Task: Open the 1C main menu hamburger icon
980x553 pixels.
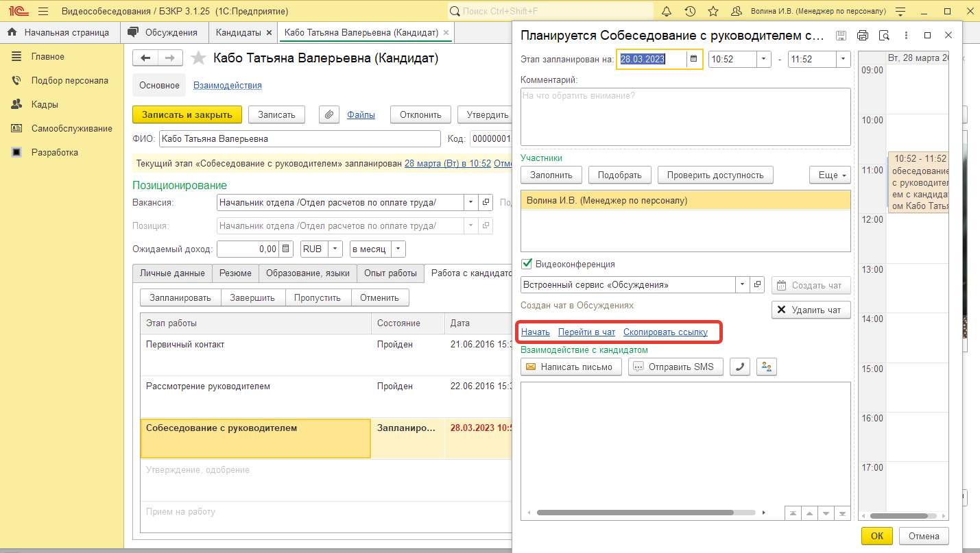Action: pos(43,12)
